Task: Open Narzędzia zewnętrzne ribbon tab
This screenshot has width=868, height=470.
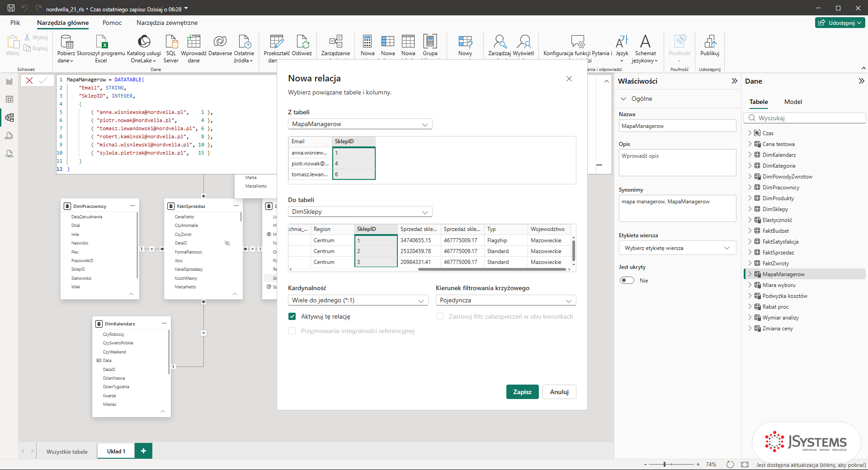Action: click(167, 23)
